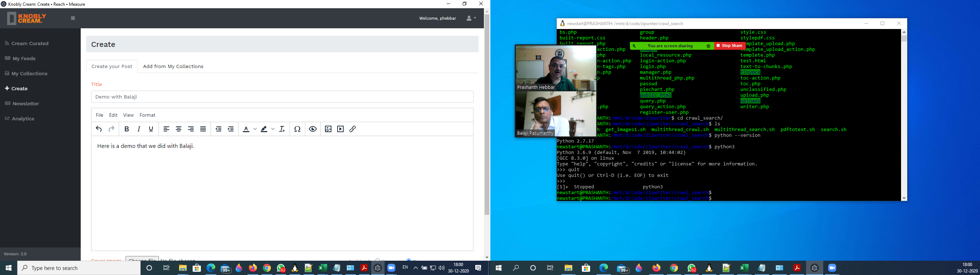Open the editor Format menu

(x=147, y=115)
